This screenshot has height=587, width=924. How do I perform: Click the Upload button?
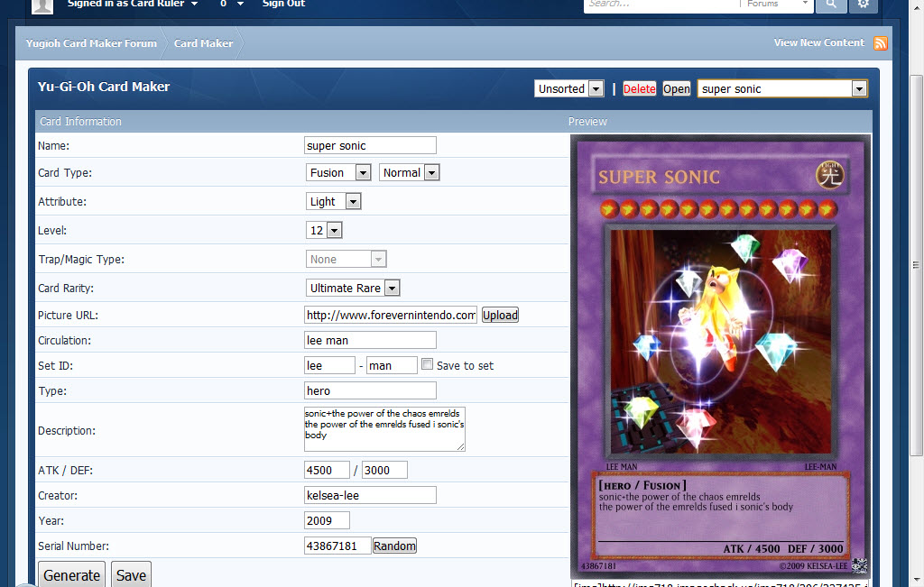tap(500, 315)
